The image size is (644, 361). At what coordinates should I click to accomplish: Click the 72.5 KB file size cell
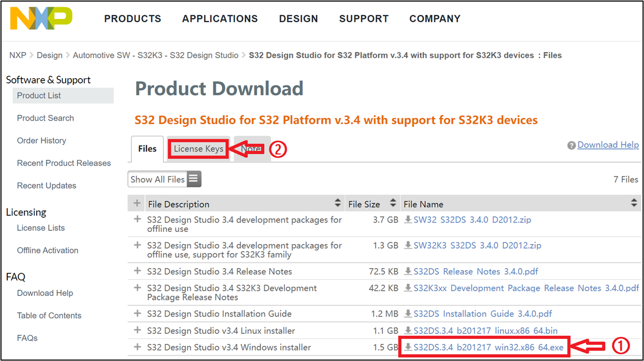tap(384, 271)
